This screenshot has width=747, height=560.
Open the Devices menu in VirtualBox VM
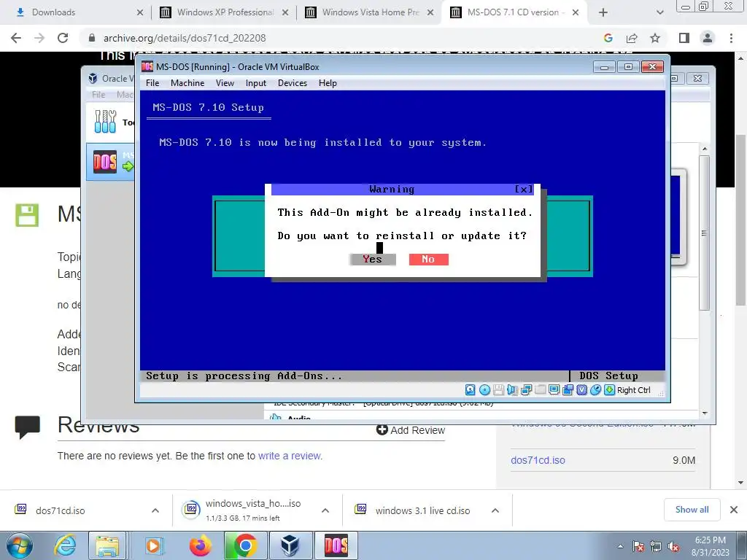pos(293,83)
